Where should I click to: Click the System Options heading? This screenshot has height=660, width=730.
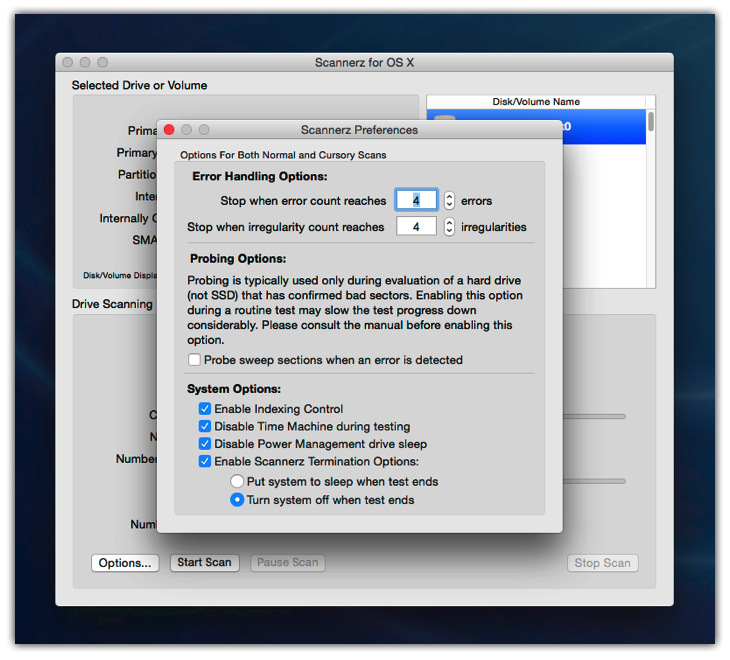point(234,389)
